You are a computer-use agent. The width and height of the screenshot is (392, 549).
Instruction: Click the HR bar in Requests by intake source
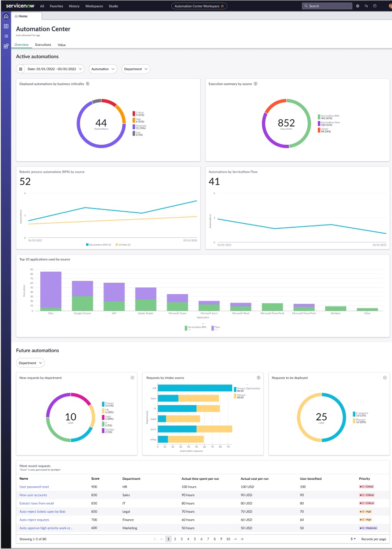tap(195, 388)
